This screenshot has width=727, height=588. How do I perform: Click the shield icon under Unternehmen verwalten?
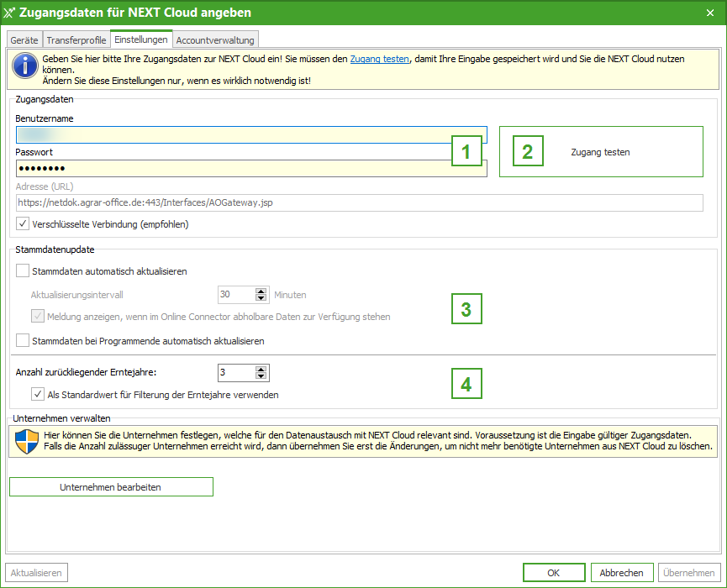28,440
